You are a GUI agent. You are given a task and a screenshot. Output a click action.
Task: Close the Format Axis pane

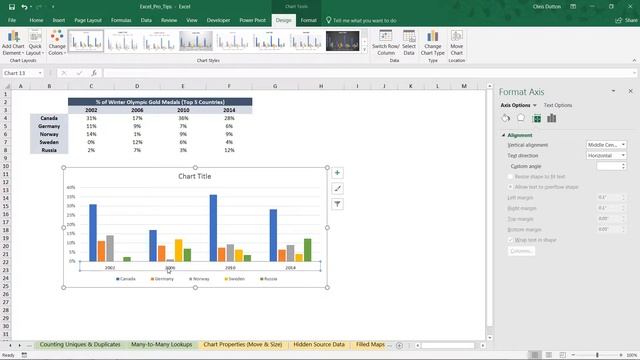click(x=631, y=91)
